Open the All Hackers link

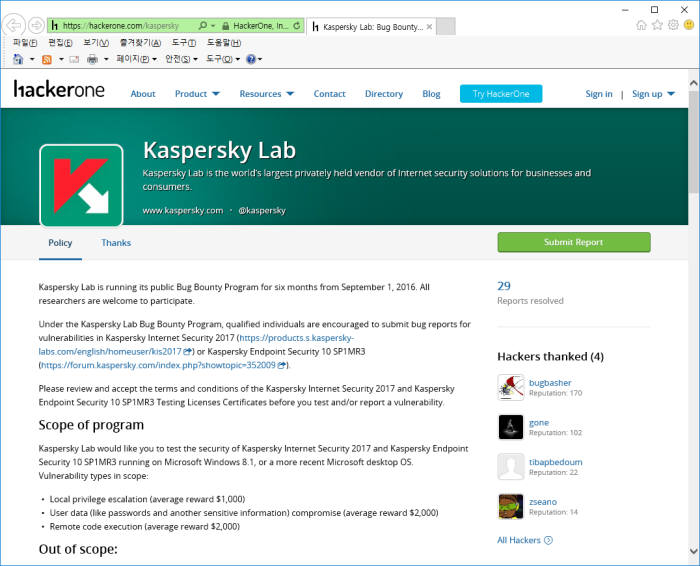tap(525, 540)
